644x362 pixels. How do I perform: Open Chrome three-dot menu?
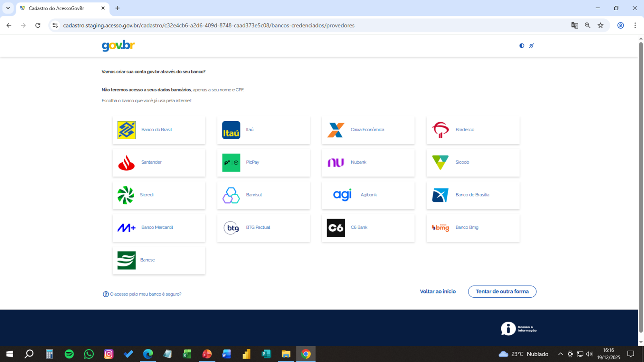pyautogui.click(x=635, y=25)
